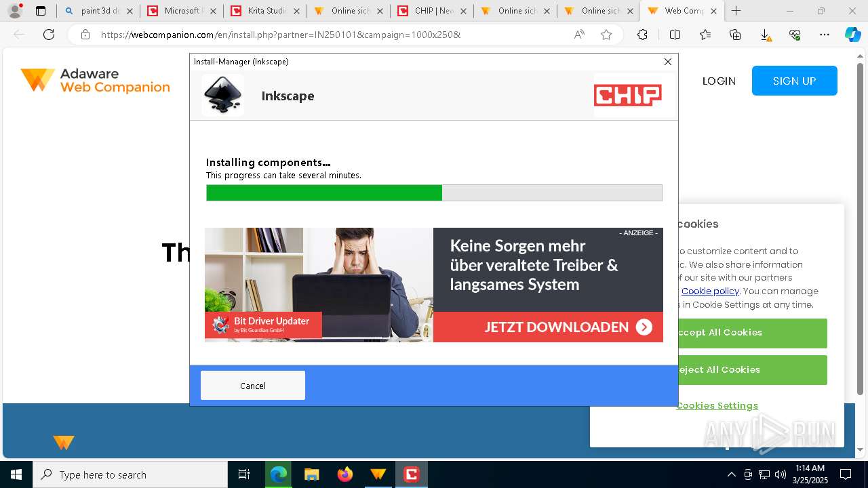This screenshot has width=868, height=488.
Task: Toggle Split screen view
Action: pos(675,35)
